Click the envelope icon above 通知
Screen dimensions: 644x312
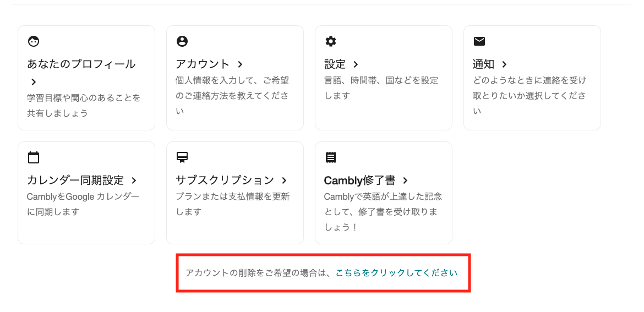point(479,41)
